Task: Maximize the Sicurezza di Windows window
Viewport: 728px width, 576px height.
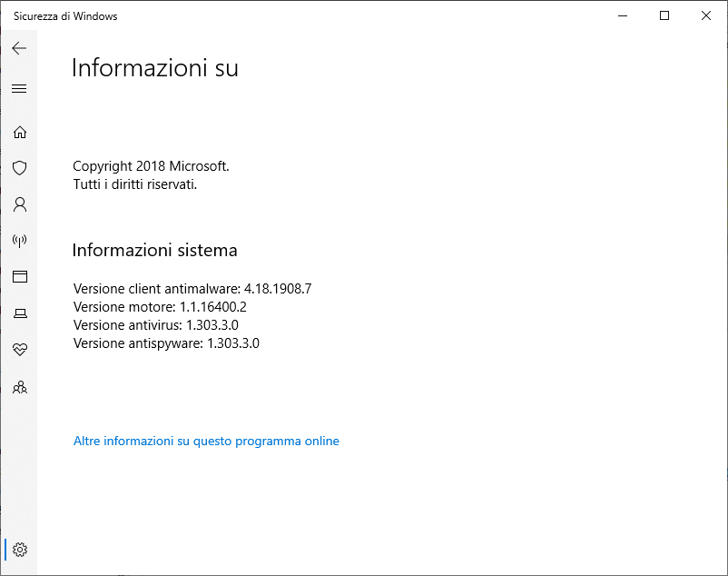Action: [x=664, y=15]
